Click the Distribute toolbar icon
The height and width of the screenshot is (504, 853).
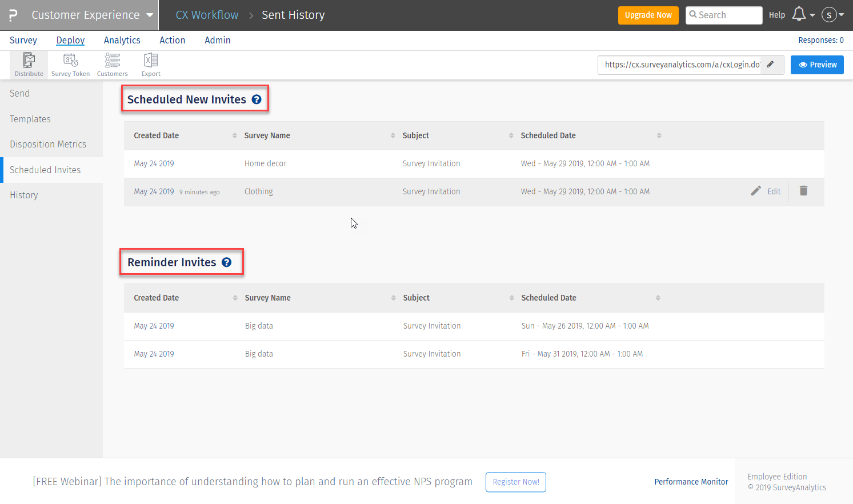(29, 65)
